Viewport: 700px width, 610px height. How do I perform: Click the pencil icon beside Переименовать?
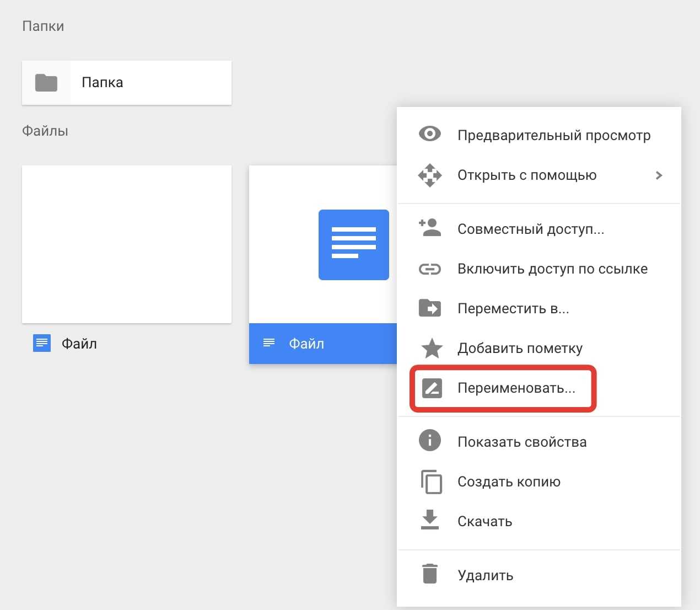(x=432, y=388)
